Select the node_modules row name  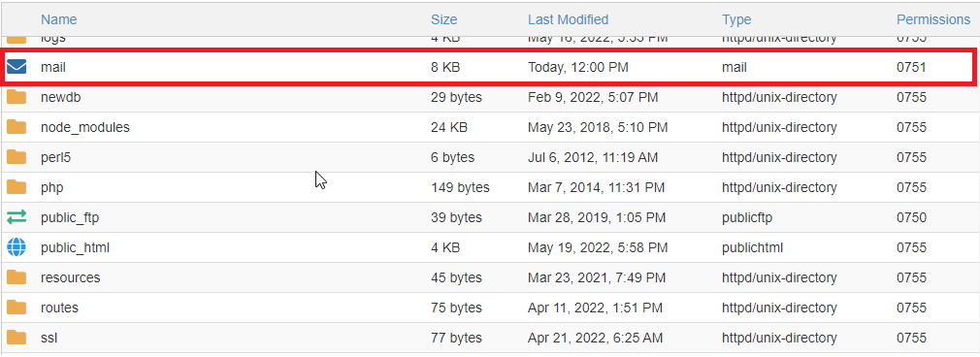point(85,127)
